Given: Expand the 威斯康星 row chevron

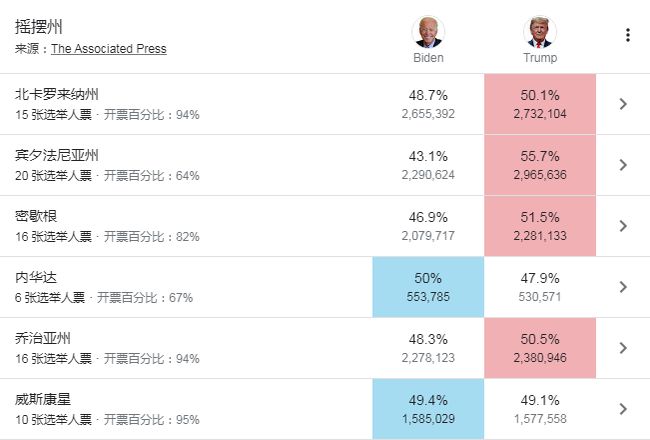Looking at the screenshot, I should (623, 409).
